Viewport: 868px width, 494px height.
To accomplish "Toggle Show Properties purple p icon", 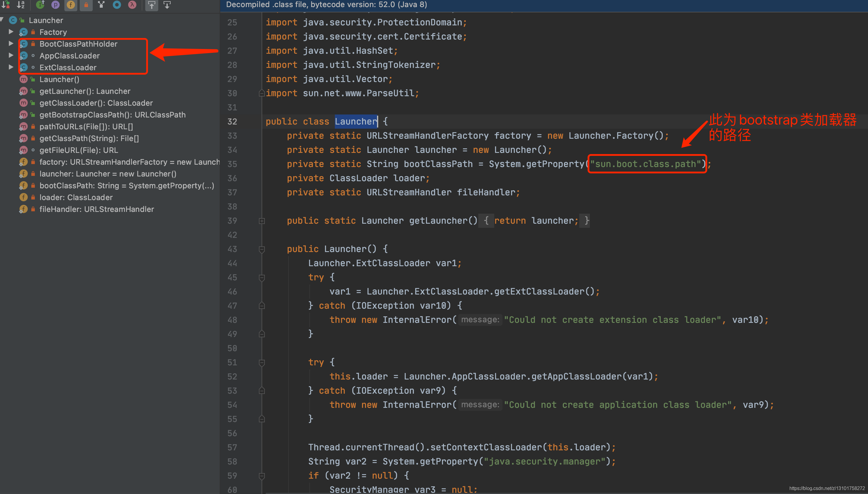I will pyautogui.click(x=55, y=5).
